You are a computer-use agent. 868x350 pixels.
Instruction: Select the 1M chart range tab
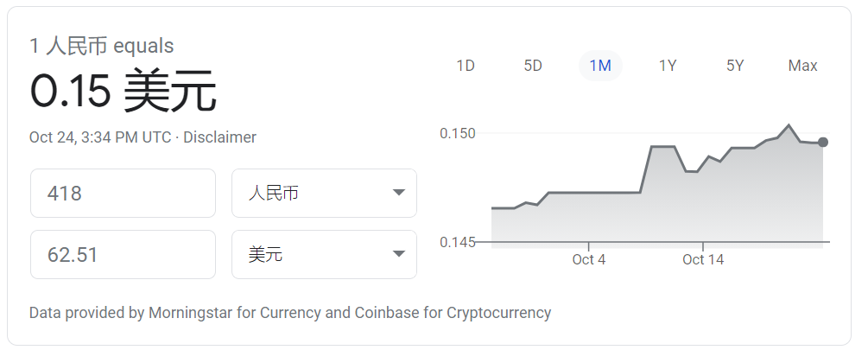(x=600, y=66)
